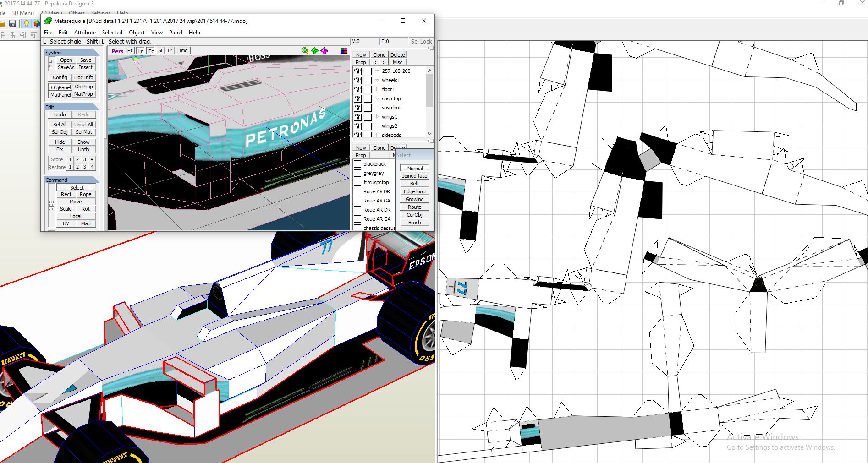Image resolution: width=868 pixels, height=463 pixels.
Task: Open the Attribute menu in Metasequoia
Action: pyautogui.click(x=85, y=33)
